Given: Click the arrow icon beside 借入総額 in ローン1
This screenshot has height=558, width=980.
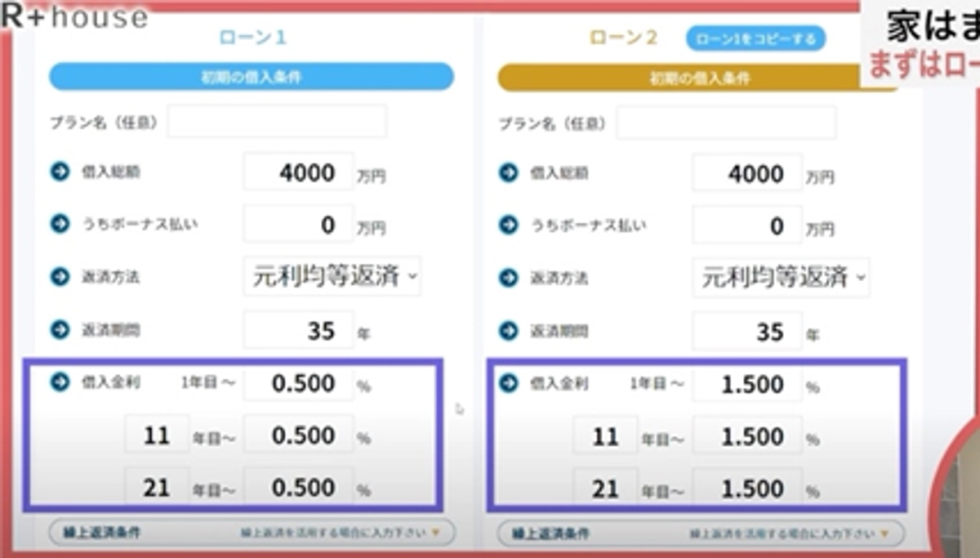Looking at the screenshot, I should pyautogui.click(x=60, y=172).
